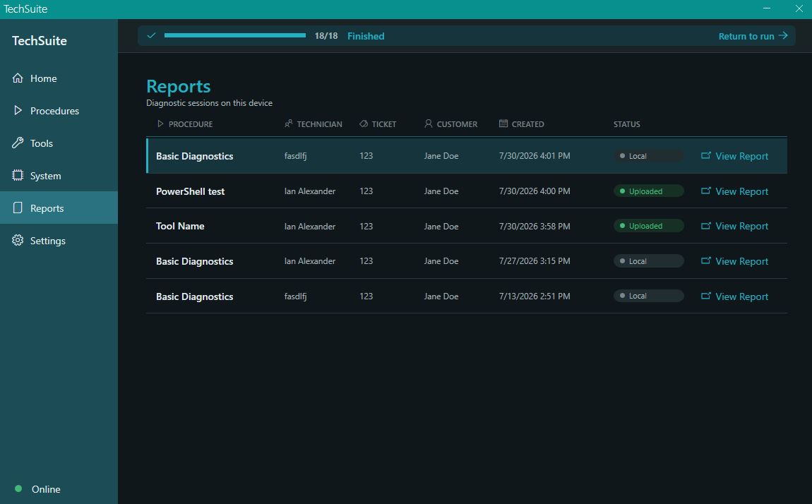812x504 pixels.
Task: Click the open-report icon for PowerShell test
Action: coord(706,191)
